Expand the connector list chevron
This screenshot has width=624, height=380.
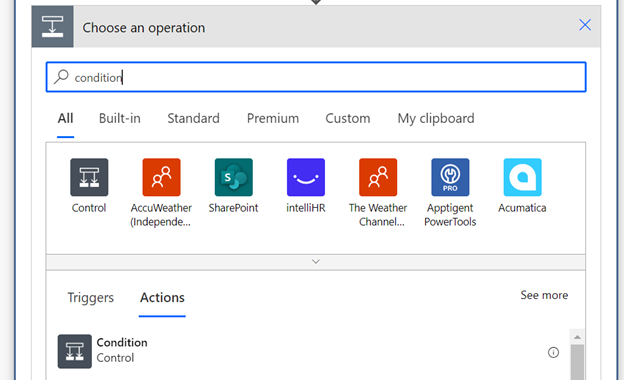pyautogui.click(x=316, y=262)
